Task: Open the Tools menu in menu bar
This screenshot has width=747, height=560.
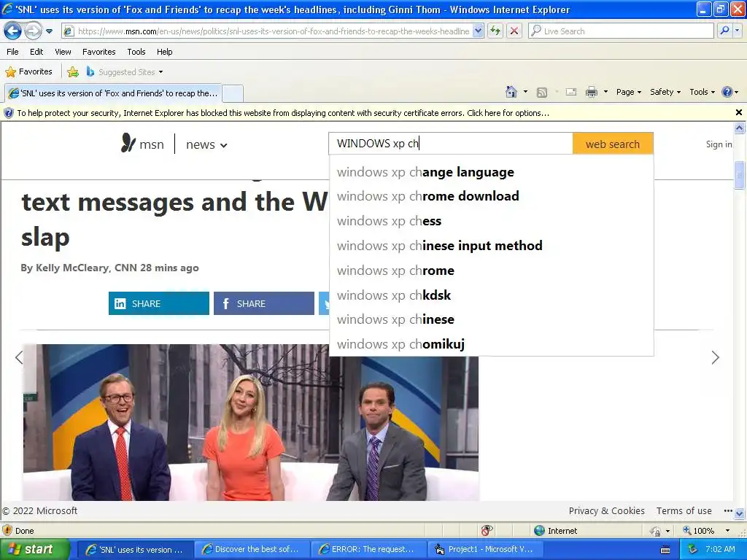Action: 136,52
